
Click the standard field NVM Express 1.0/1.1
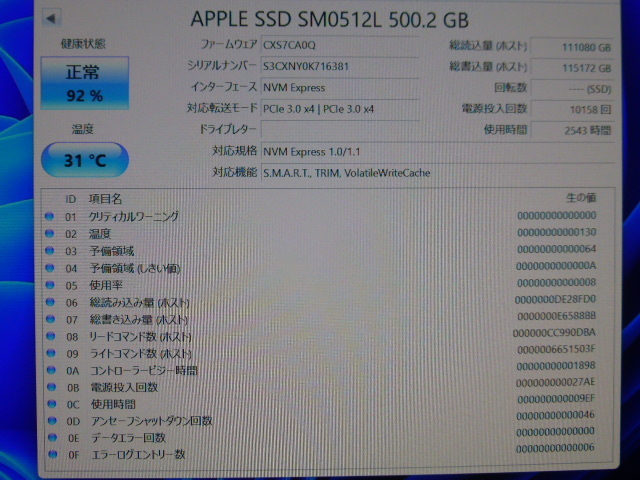pyautogui.click(x=437, y=152)
